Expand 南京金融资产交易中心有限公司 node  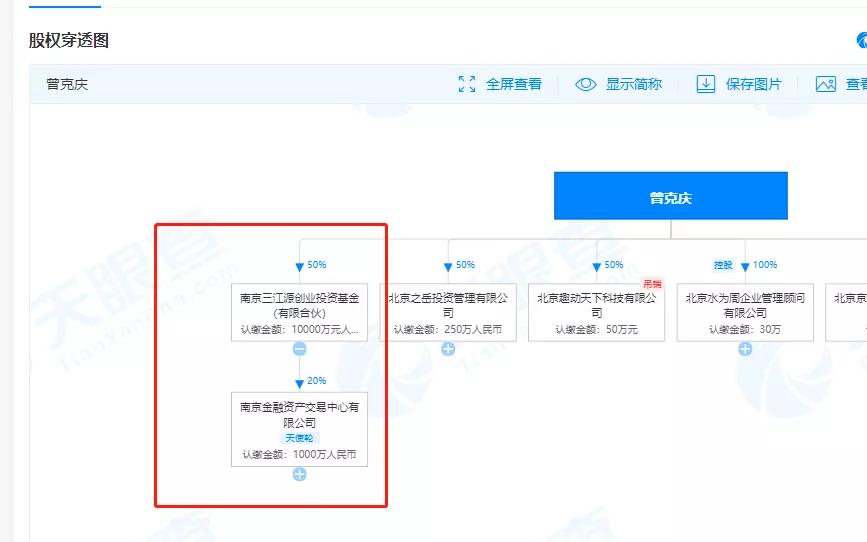click(299, 475)
